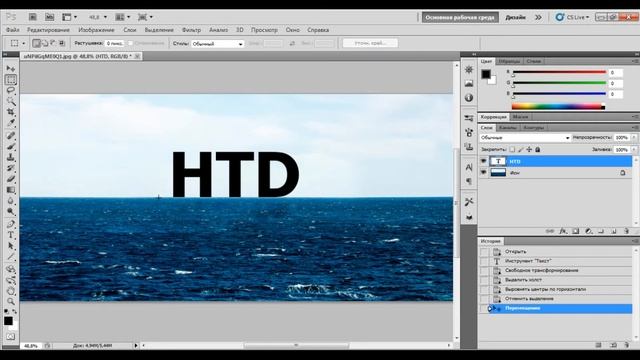Open layer blend mode dropdown
Screen dimensions: 640x360
(525, 138)
